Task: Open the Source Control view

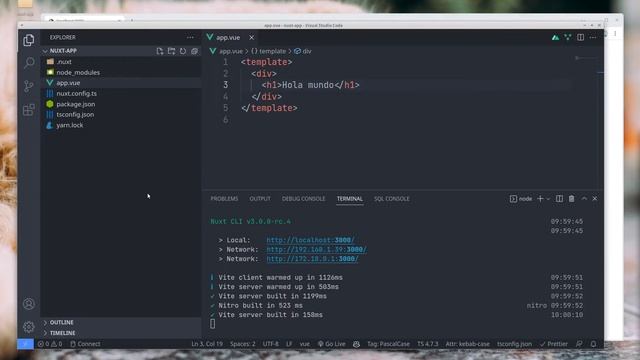Action: pyautogui.click(x=29, y=86)
